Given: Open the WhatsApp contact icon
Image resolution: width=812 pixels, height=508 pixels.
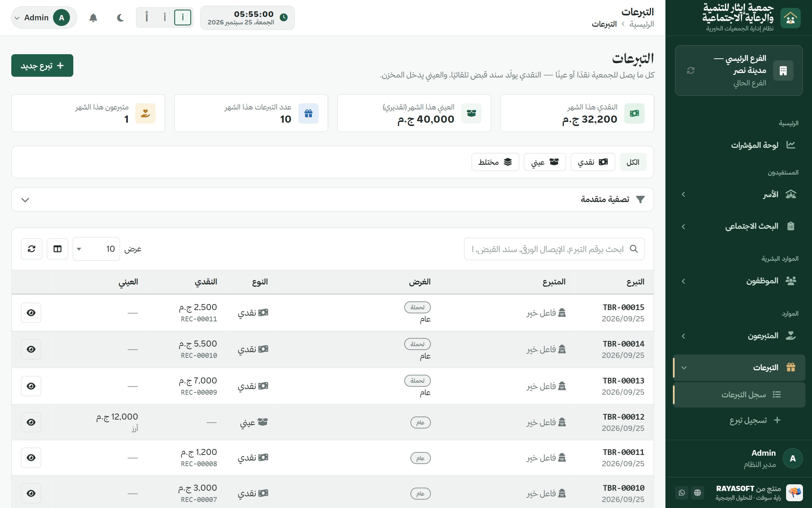Looking at the screenshot, I should [682, 493].
